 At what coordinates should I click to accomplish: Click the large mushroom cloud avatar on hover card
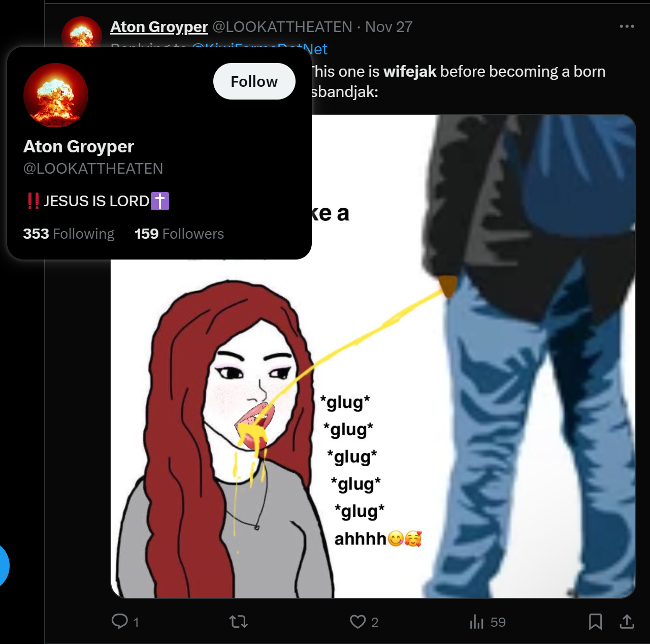click(x=56, y=95)
